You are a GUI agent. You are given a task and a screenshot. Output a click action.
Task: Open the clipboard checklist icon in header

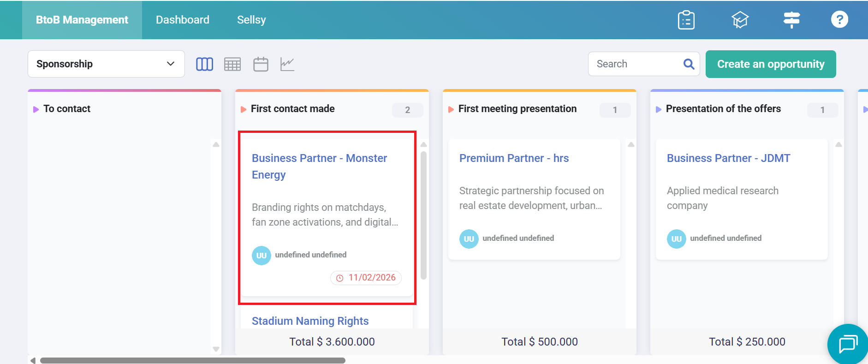pos(686,20)
